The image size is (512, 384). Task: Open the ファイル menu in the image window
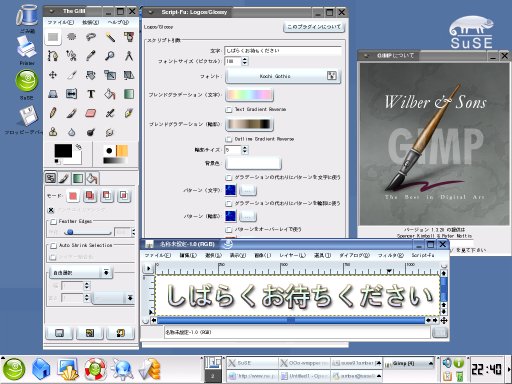(x=158, y=255)
